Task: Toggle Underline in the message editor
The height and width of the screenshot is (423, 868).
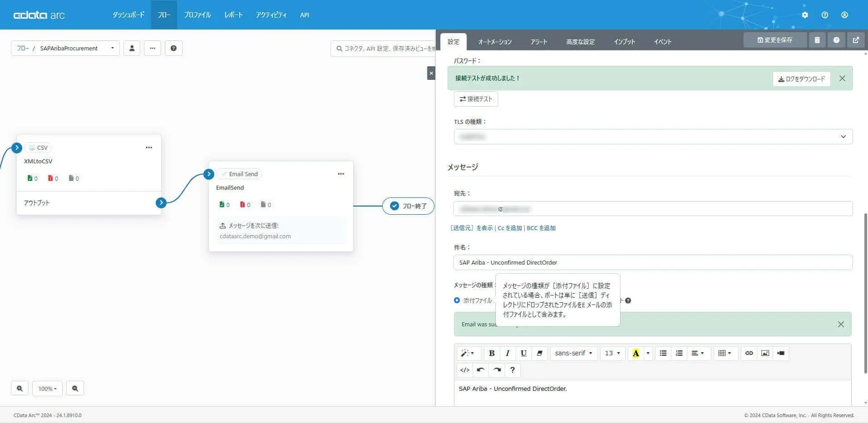Action: click(523, 353)
